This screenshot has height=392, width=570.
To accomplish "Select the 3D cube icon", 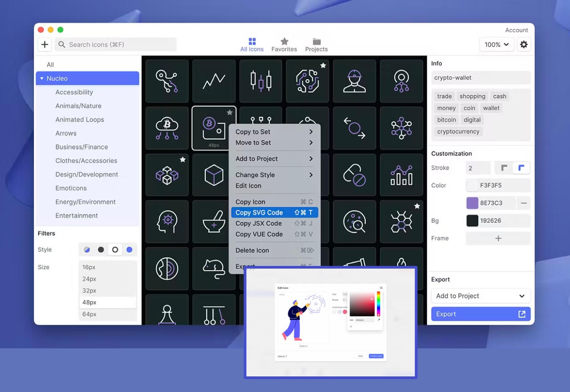I will tap(214, 175).
